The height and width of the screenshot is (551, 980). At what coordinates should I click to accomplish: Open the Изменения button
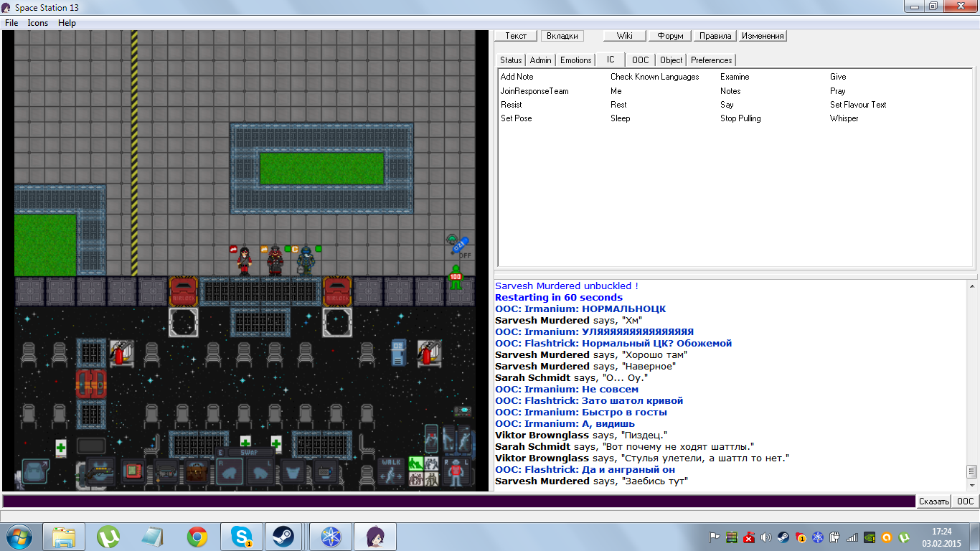click(x=763, y=36)
